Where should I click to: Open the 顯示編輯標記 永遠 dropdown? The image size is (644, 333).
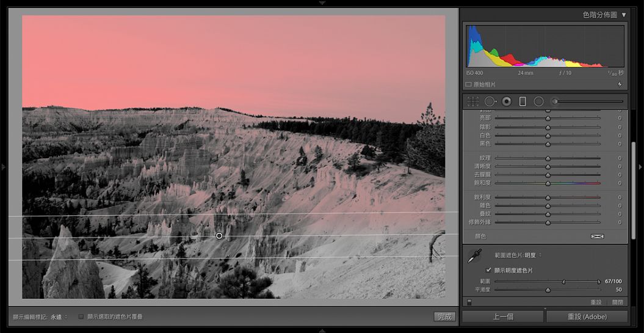click(59, 317)
